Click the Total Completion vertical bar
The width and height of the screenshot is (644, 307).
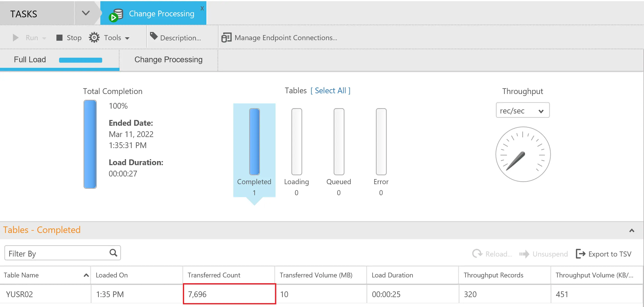90,144
